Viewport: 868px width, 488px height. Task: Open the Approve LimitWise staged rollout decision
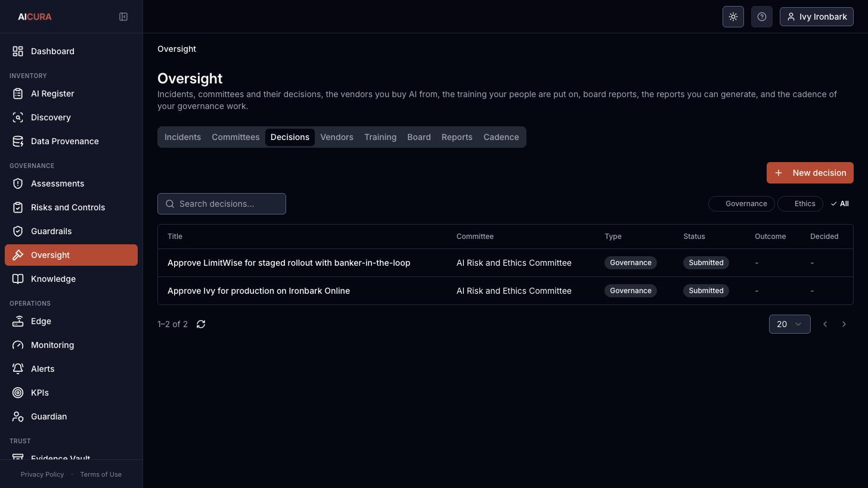(289, 263)
